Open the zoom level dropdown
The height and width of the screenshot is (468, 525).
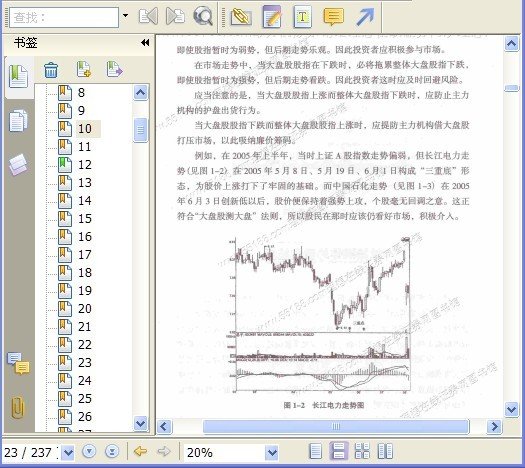point(272,453)
